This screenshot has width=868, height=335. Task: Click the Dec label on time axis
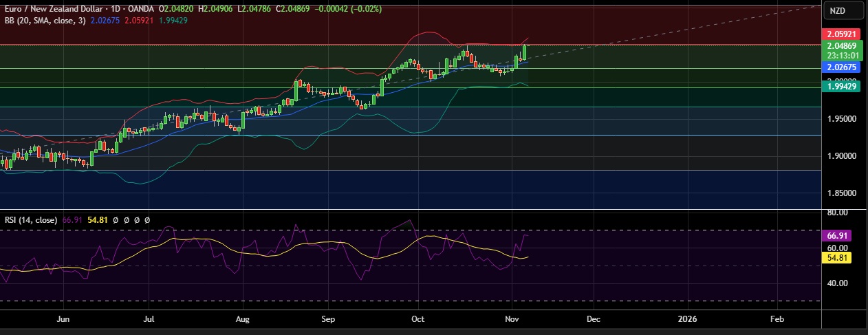[594, 319]
